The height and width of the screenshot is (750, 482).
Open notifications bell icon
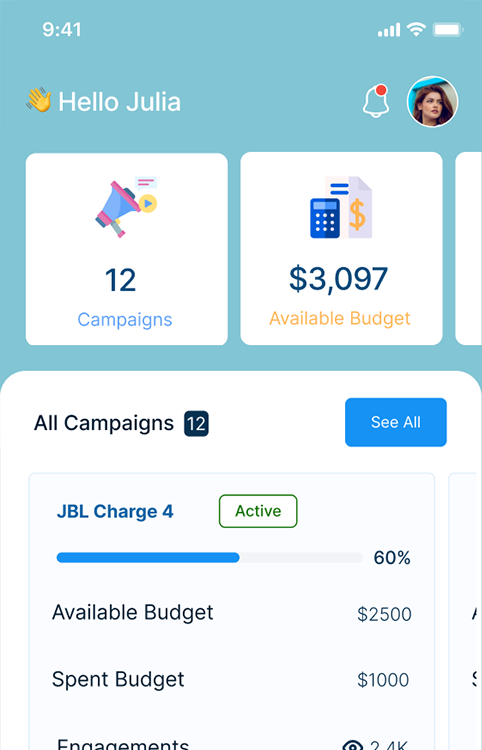tap(376, 101)
